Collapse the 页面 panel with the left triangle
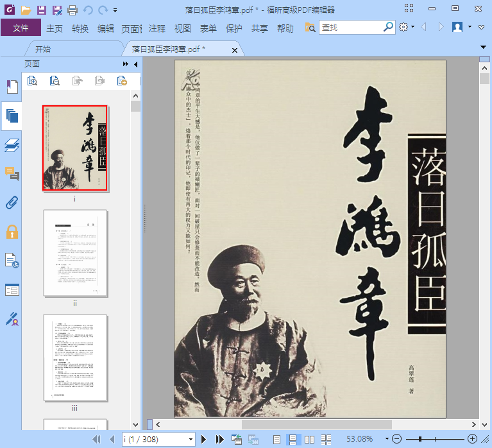 pyautogui.click(x=135, y=64)
